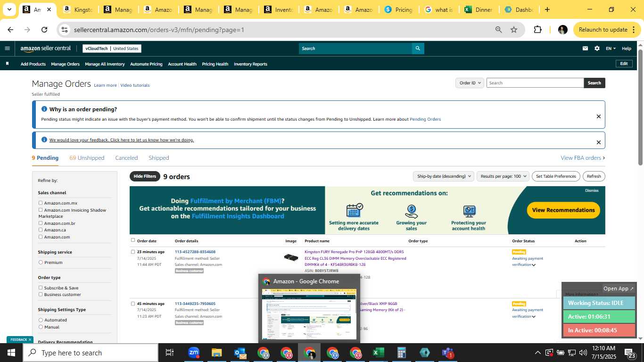This screenshot has height=362, width=644.
Task: View site information icon in address bar
Action: pyautogui.click(x=65, y=30)
